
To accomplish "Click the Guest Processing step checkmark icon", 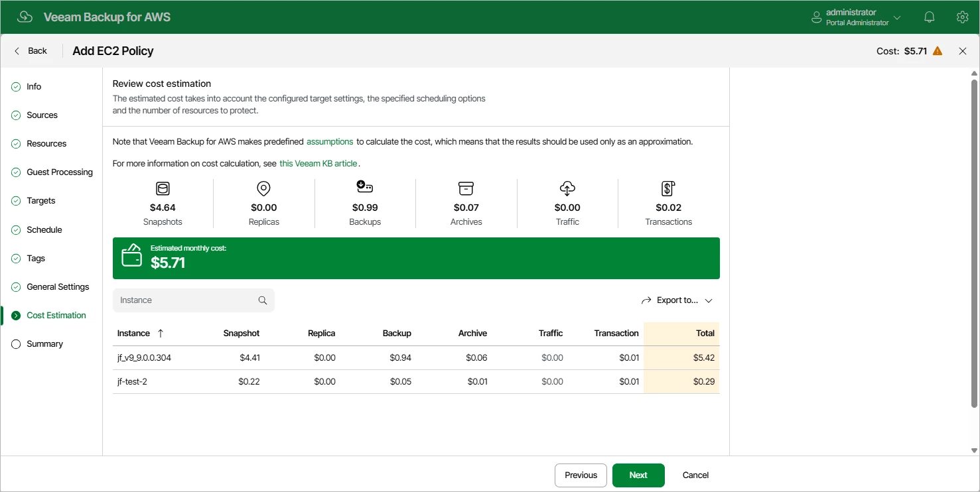I will click(16, 172).
